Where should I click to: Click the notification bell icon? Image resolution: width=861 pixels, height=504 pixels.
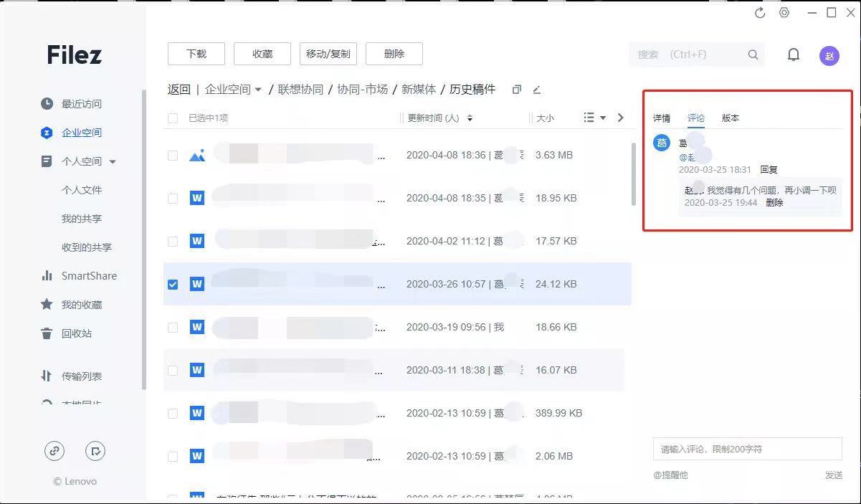click(793, 55)
